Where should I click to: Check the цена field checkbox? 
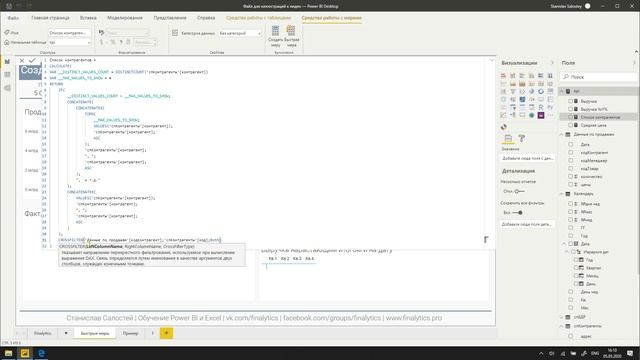(571, 184)
